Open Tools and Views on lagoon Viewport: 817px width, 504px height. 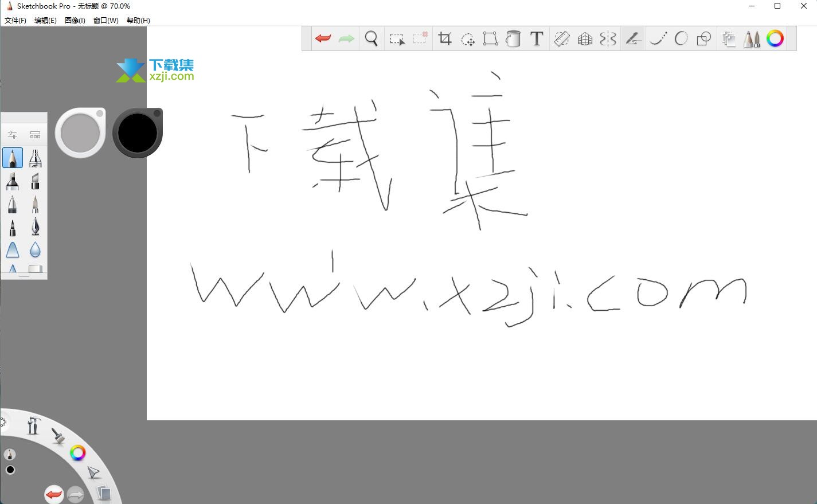click(x=33, y=425)
